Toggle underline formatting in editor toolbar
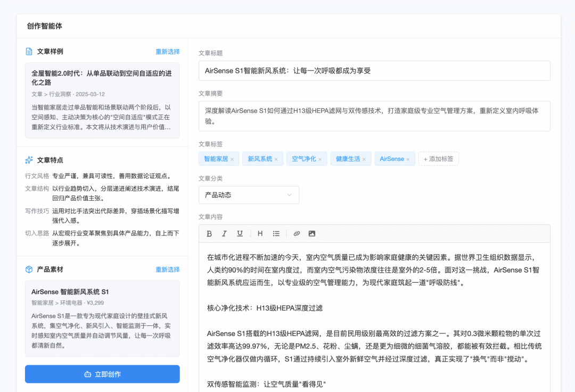The image size is (575, 392). click(x=240, y=234)
